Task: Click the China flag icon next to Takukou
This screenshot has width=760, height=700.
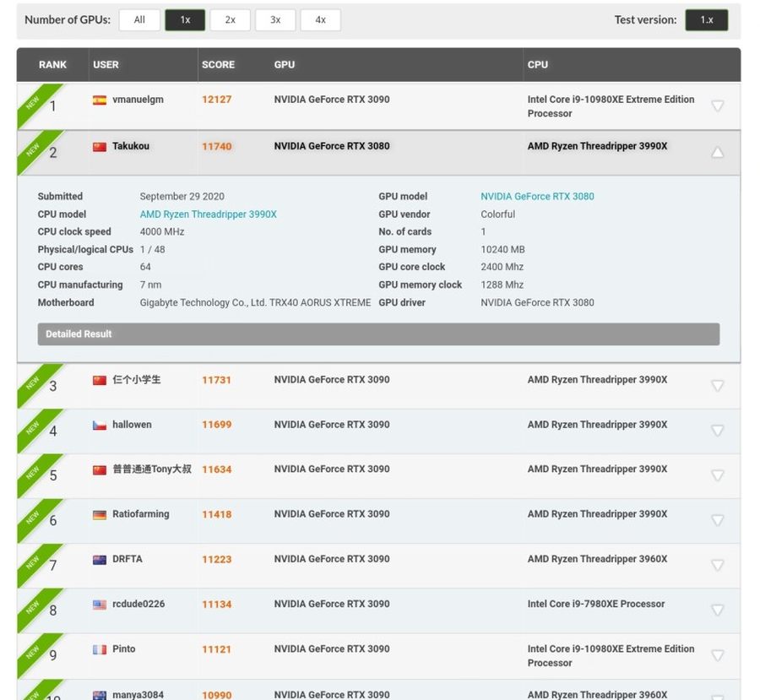Action: point(100,147)
